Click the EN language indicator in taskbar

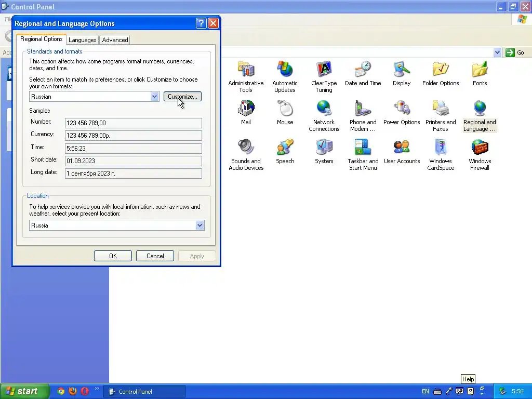coord(425,391)
